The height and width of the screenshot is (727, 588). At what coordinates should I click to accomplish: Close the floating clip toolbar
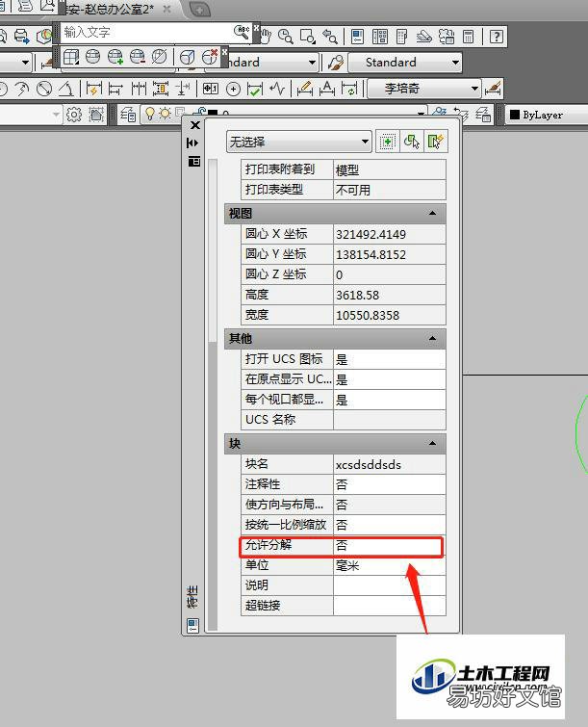point(225,50)
